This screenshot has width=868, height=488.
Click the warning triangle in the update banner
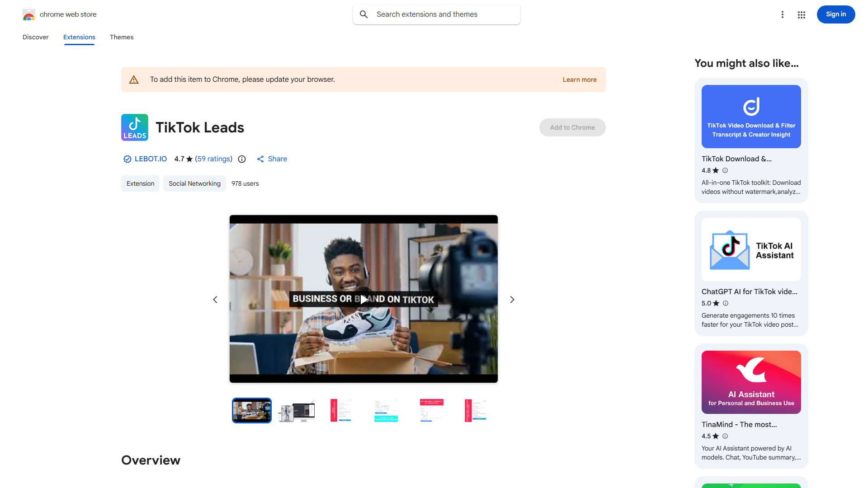pyautogui.click(x=134, y=79)
